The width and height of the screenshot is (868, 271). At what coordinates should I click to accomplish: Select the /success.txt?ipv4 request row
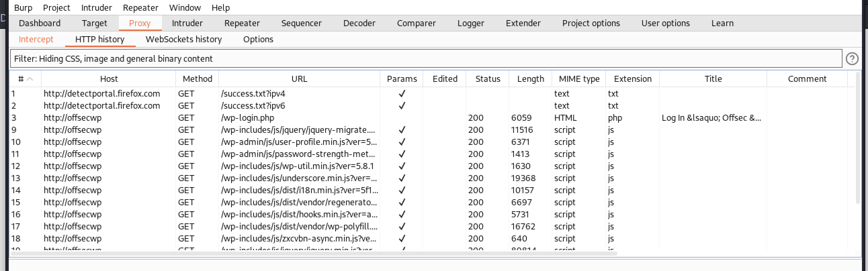tap(253, 94)
